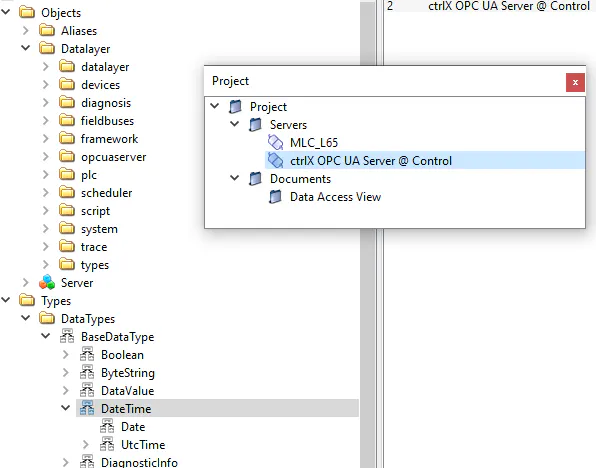Click the Objects folder icon
The height and width of the screenshot is (468, 596).
27,13
